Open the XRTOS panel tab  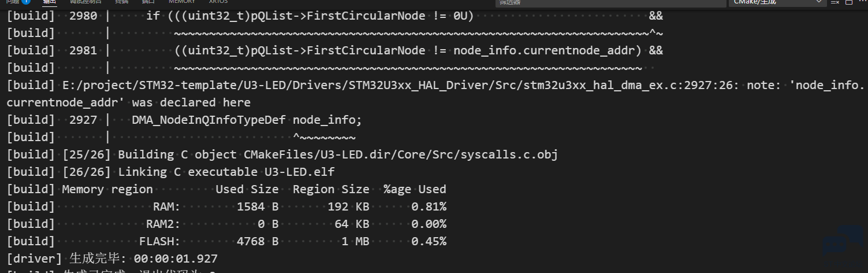point(218,2)
